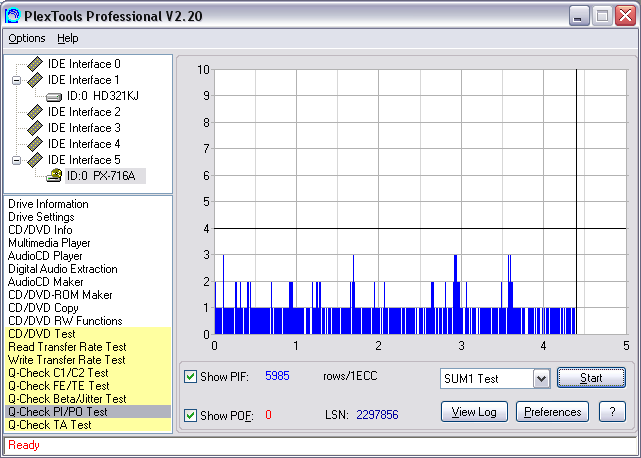The height and width of the screenshot is (458, 641).
Task: Open CD/DVD Copy function
Action: [x=43, y=308]
